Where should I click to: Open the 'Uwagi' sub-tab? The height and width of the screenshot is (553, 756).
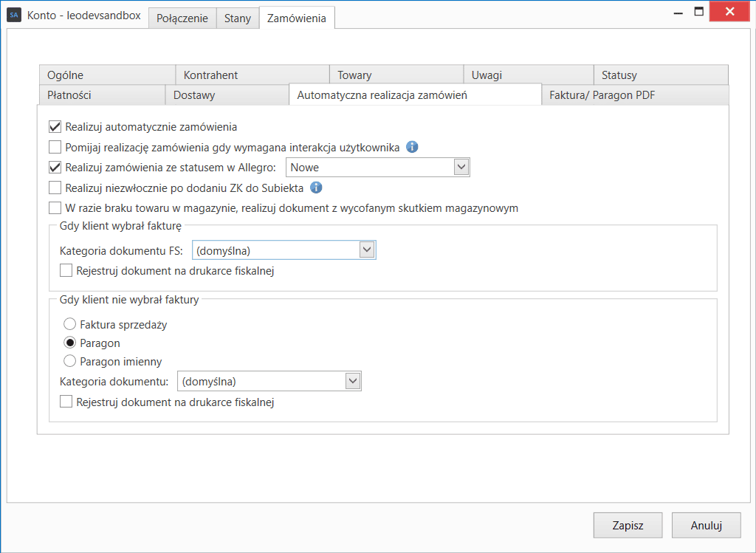coord(529,75)
